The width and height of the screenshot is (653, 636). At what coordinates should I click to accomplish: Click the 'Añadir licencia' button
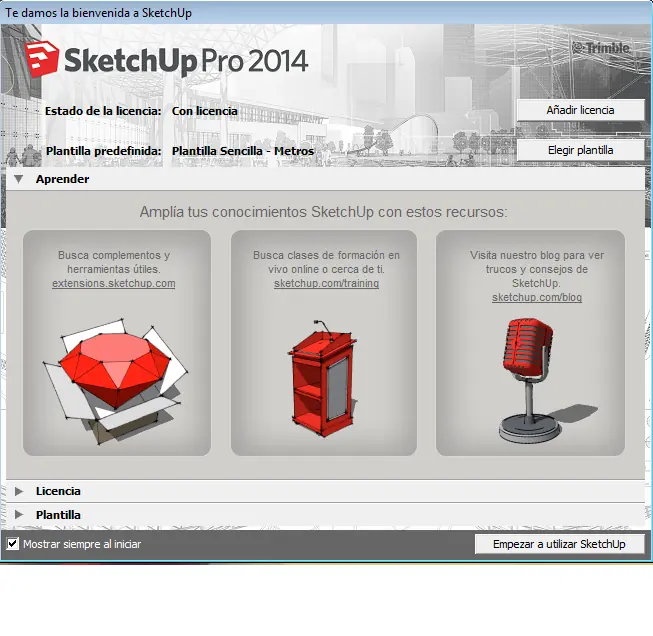tap(581, 110)
